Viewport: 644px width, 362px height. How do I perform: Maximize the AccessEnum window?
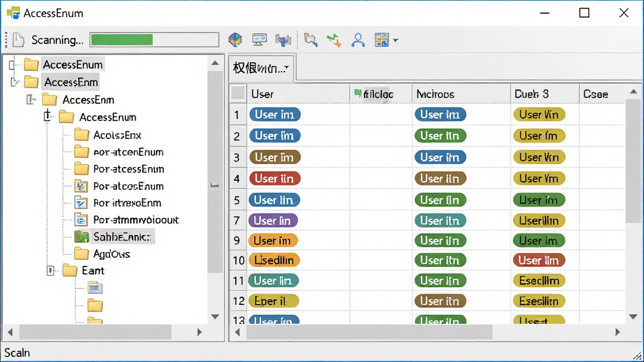click(584, 13)
